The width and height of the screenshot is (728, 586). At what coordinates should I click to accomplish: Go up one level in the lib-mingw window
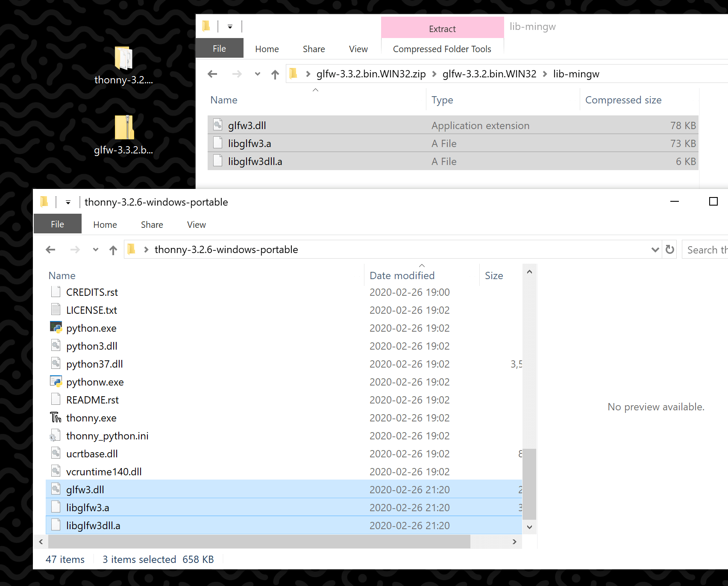(x=275, y=74)
